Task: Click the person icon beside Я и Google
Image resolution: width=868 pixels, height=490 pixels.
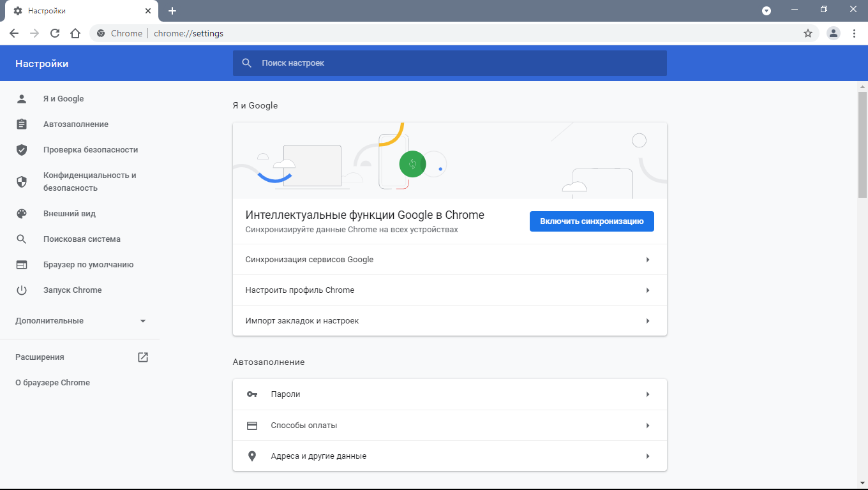Action: (22, 99)
